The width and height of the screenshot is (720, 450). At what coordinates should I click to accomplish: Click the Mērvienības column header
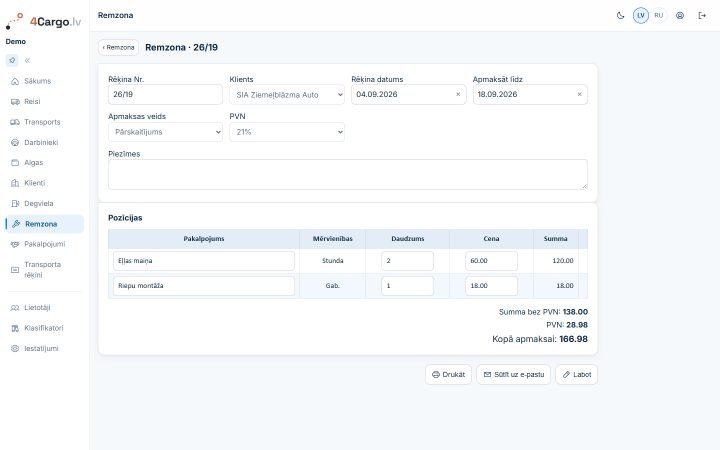pos(332,239)
